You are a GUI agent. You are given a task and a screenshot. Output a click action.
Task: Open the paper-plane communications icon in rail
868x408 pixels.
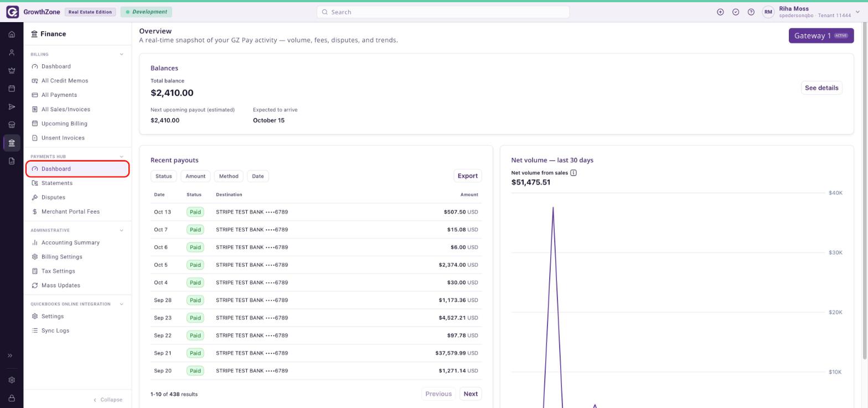pyautogui.click(x=12, y=107)
